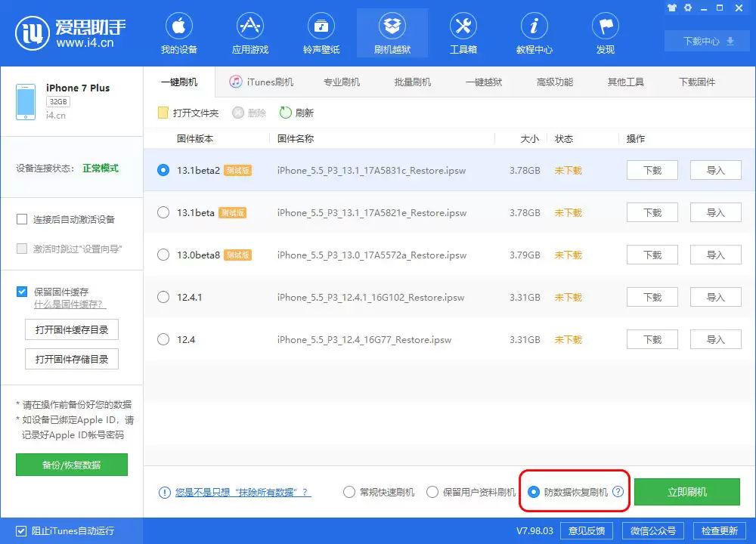Viewport: 756px width, 544px height.
Task: Choose 防数据恢复刷机 option
Action: [534, 492]
